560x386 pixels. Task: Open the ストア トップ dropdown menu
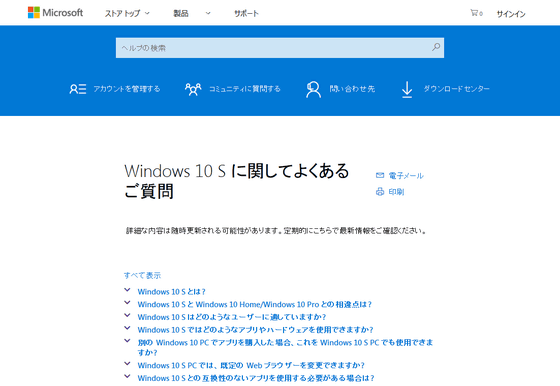pos(127,14)
